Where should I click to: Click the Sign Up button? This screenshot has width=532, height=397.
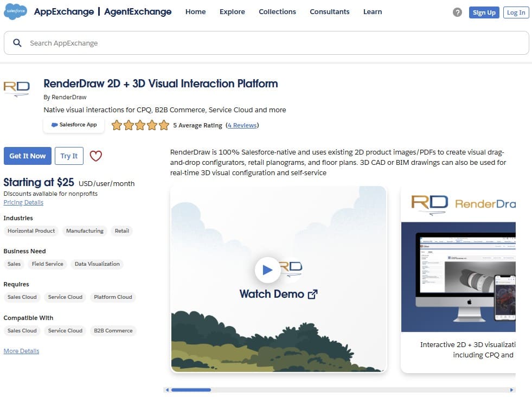click(x=484, y=12)
